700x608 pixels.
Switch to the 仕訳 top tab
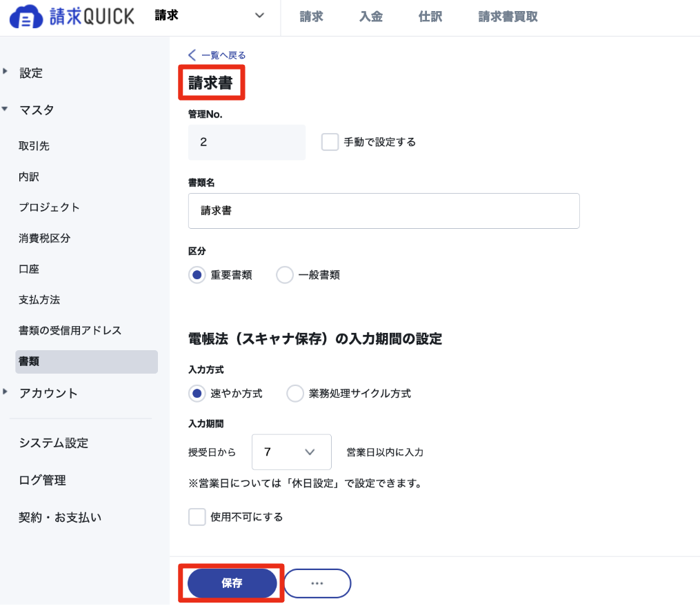click(430, 17)
